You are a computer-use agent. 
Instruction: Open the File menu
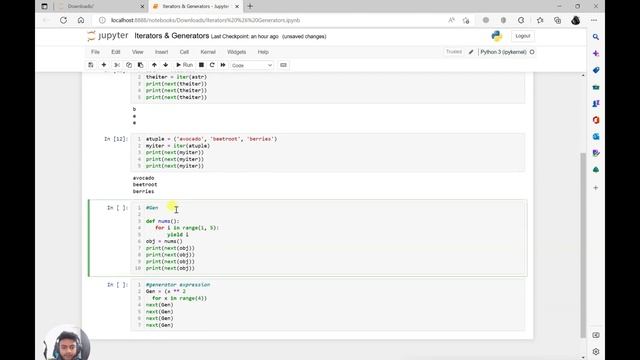click(95, 52)
